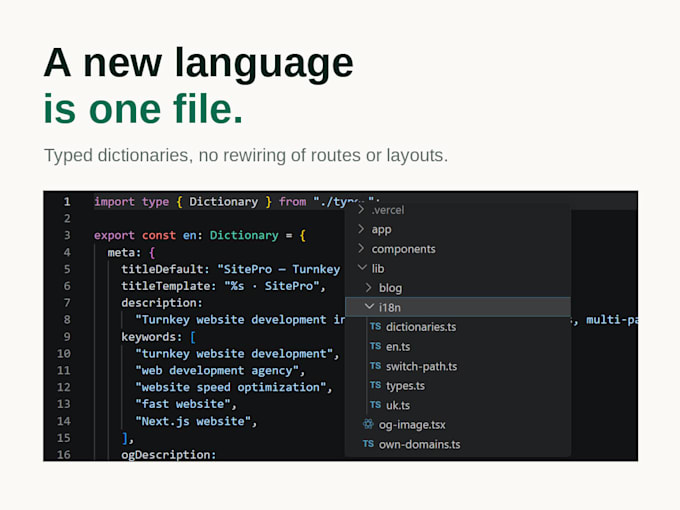Click line number 3 in the gutter
Image resolution: width=680 pixels, height=510 pixels.
click(67, 235)
